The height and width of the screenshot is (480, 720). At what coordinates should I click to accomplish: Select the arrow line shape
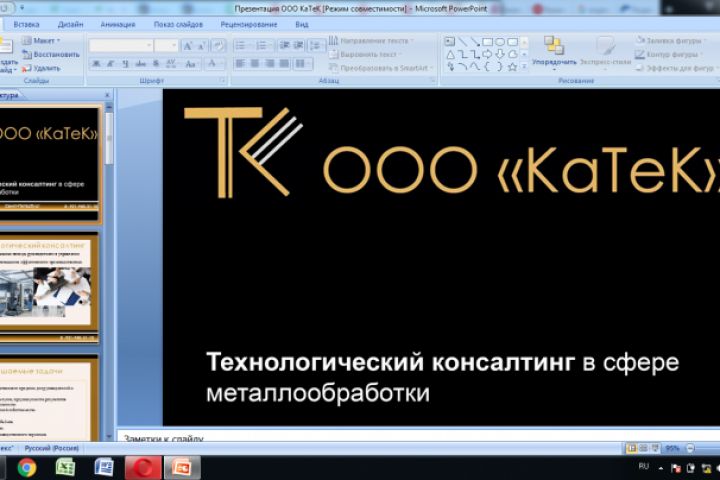[x=475, y=42]
